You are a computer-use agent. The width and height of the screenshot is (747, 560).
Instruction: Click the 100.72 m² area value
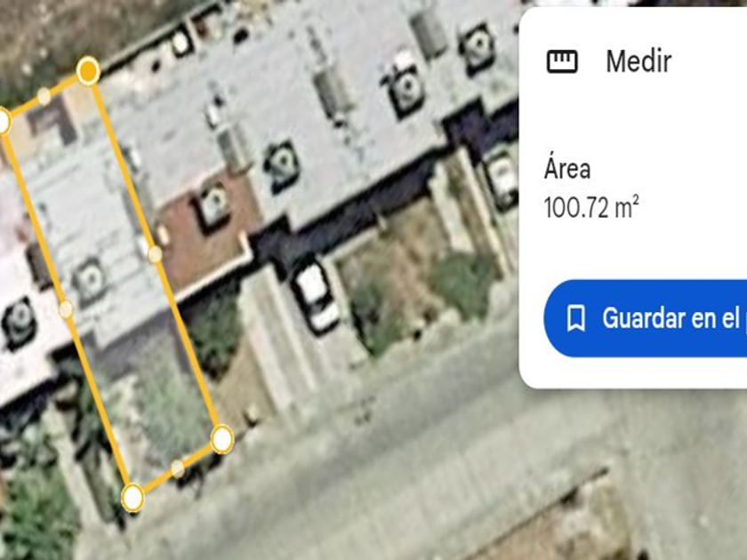[591, 207]
